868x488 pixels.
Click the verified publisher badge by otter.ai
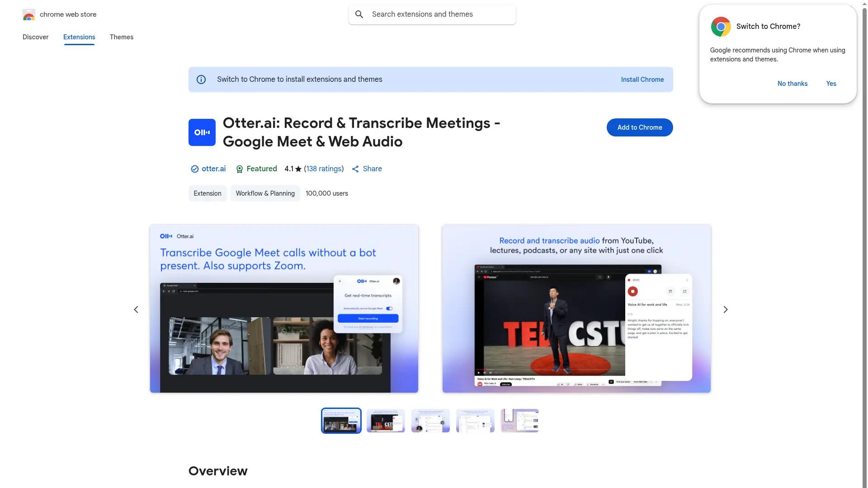(x=195, y=169)
